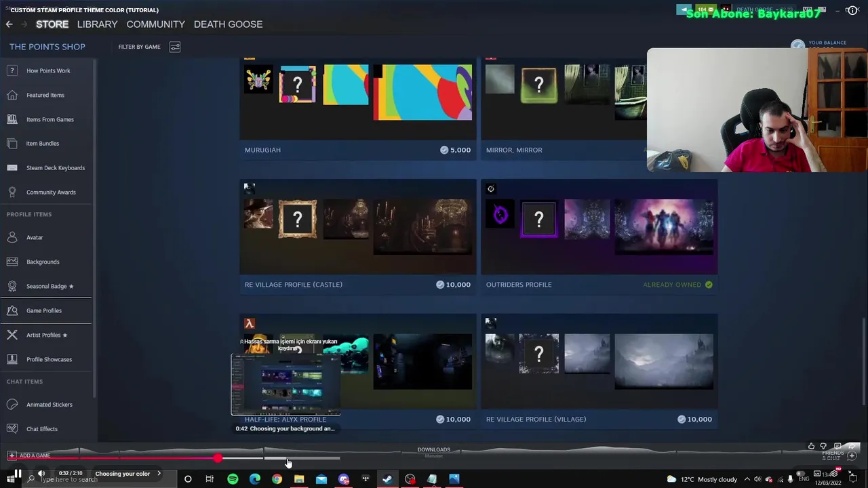
Task: Show hidden system tray icons
Action: 747,479
